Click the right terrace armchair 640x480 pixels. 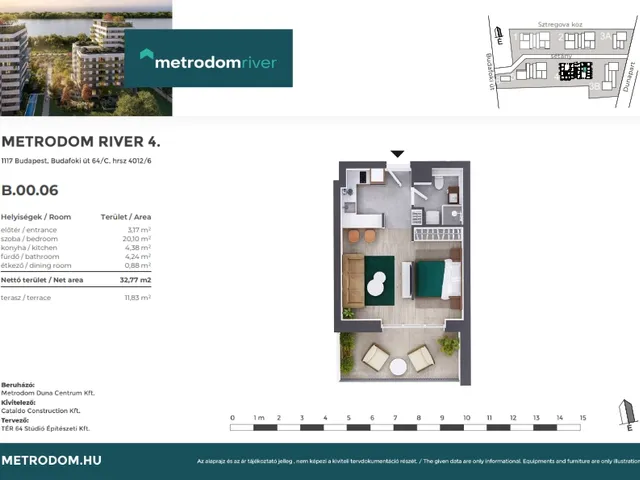(x=421, y=358)
